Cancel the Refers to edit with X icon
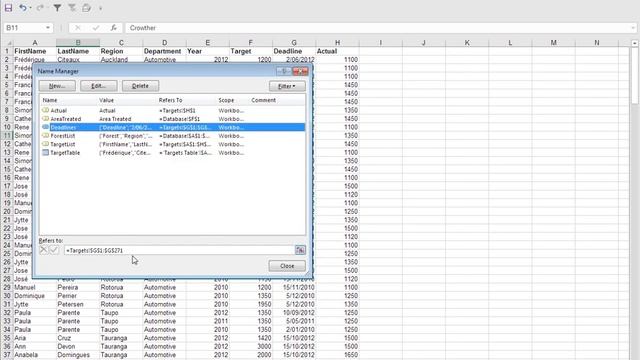This screenshot has height=360, width=640. click(x=44, y=250)
